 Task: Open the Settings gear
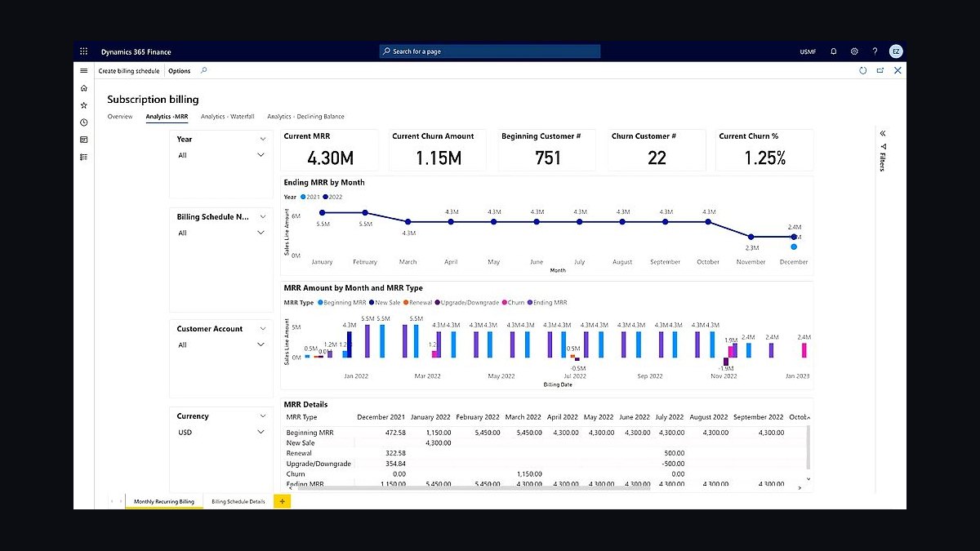tap(854, 51)
